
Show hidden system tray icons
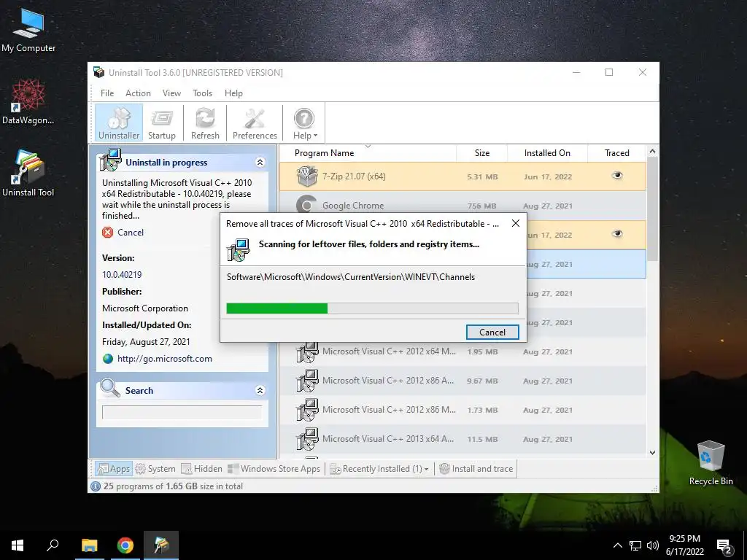pos(617,545)
